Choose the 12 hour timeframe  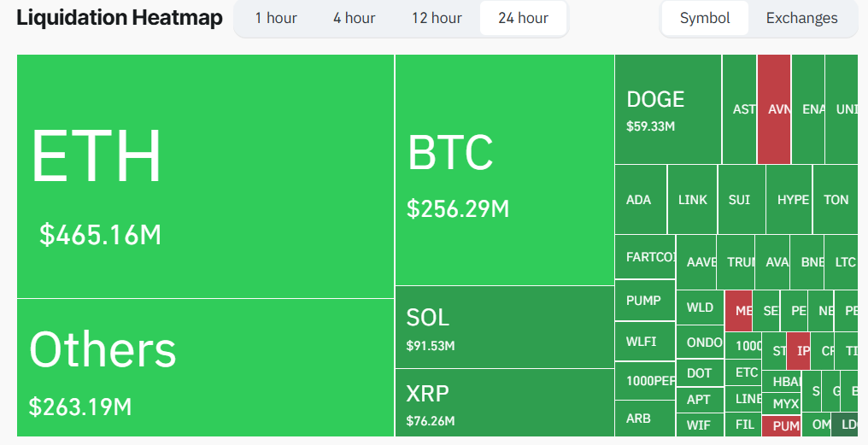[x=437, y=18]
